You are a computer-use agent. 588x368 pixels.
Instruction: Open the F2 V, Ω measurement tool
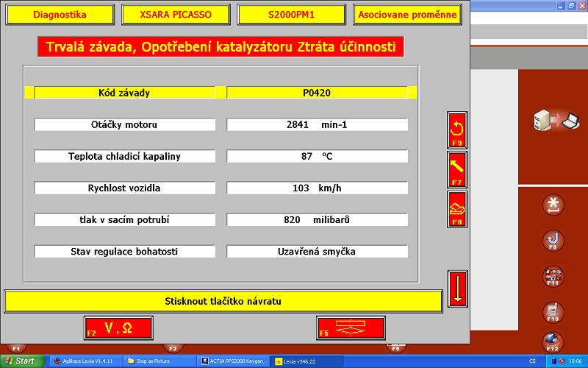tap(118, 328)
